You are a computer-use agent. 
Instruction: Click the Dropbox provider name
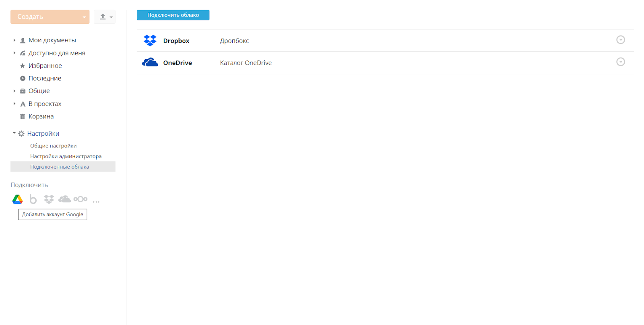coord(176,41)
